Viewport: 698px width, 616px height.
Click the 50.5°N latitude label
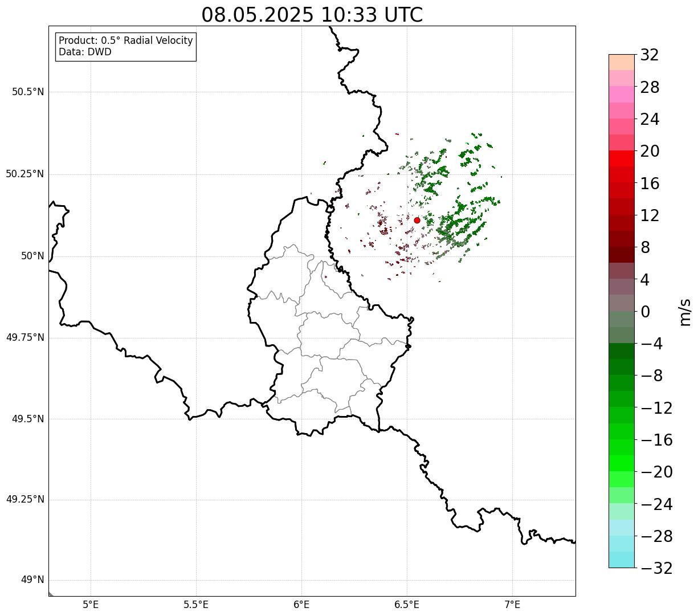point(28,92)
